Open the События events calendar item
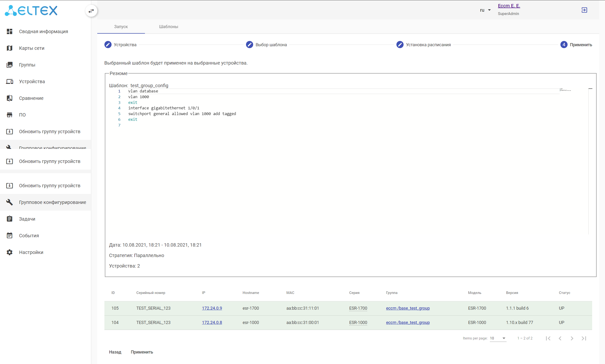The image size is (605, 364). (x=29, y=235)
